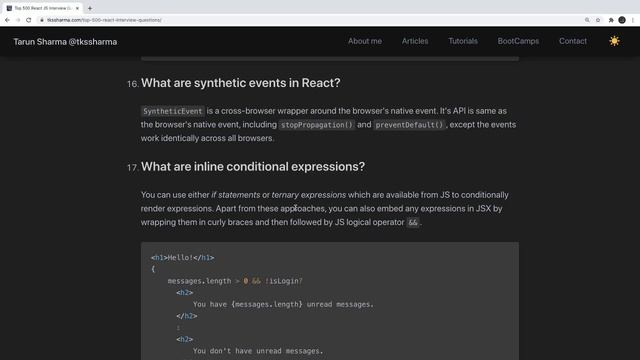Image resolution: width=640 pixels, height=360 pixels.
Task: Click question number 17
Action: pos(133,168)
